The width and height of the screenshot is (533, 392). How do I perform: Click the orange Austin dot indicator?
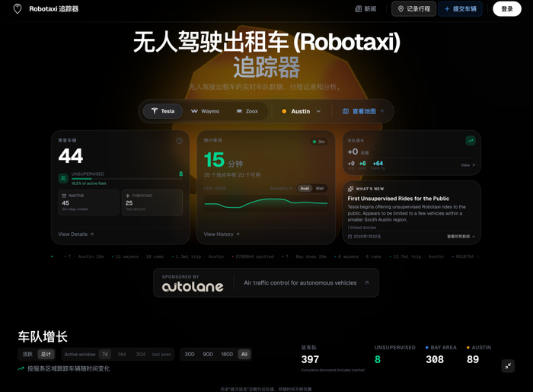[284, 111]
